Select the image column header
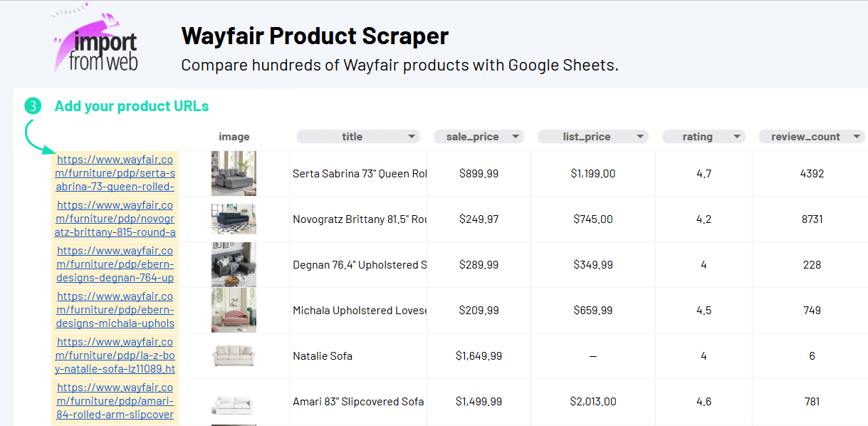This screenshot has width=868, height=426. pos(234,137)
